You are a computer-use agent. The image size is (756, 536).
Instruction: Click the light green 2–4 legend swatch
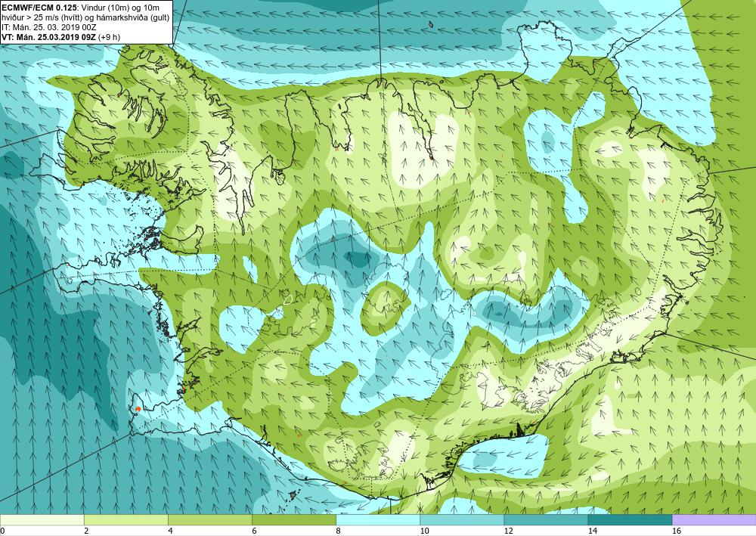click(x=125, y=519)
